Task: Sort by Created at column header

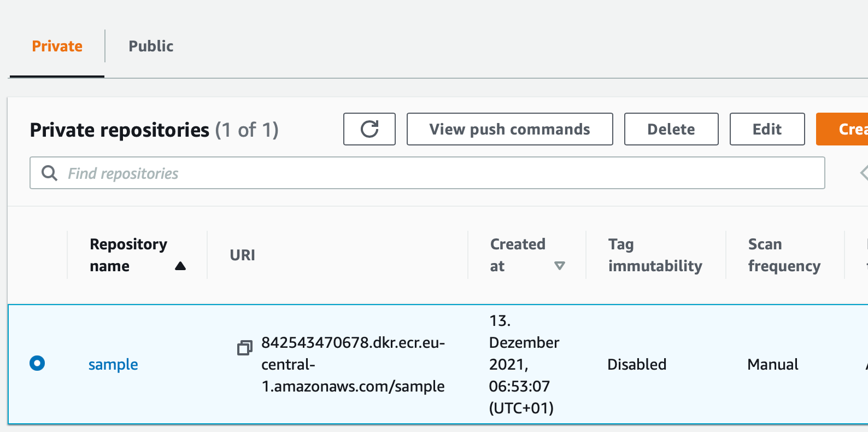Action: (x=518, y=255)
